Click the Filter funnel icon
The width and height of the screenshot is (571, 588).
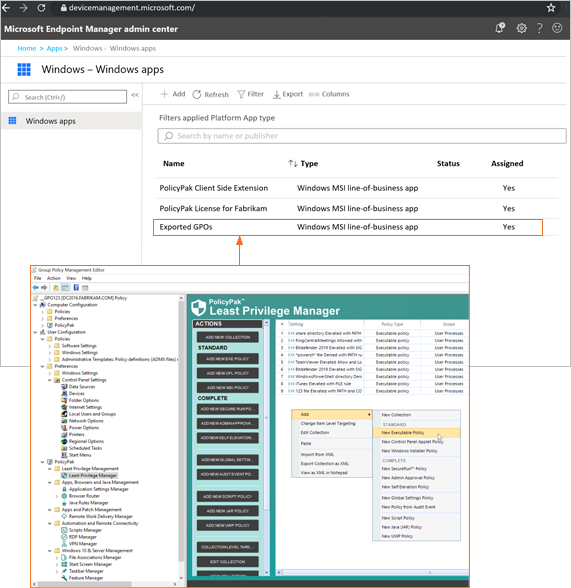coord(241,94)
